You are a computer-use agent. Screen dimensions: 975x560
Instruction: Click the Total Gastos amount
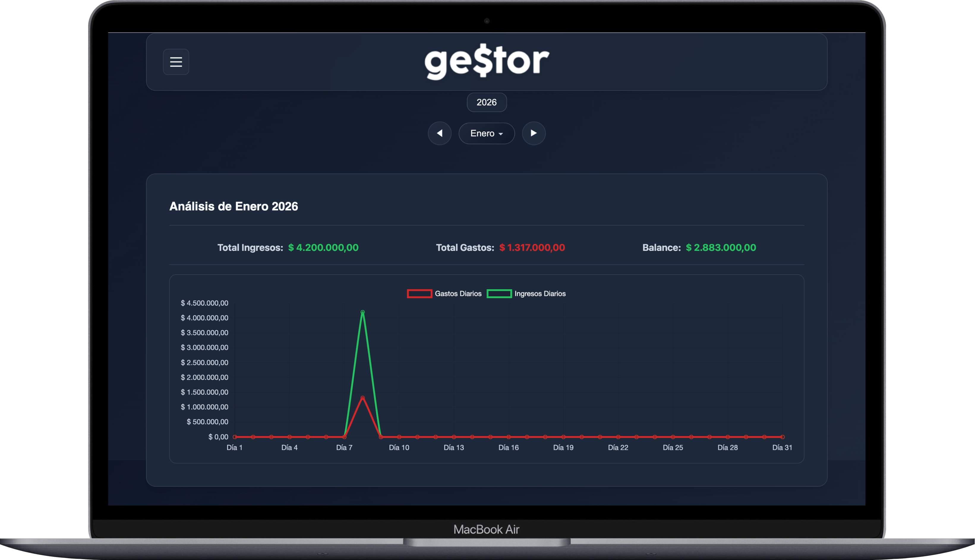(x=532, y=248)
